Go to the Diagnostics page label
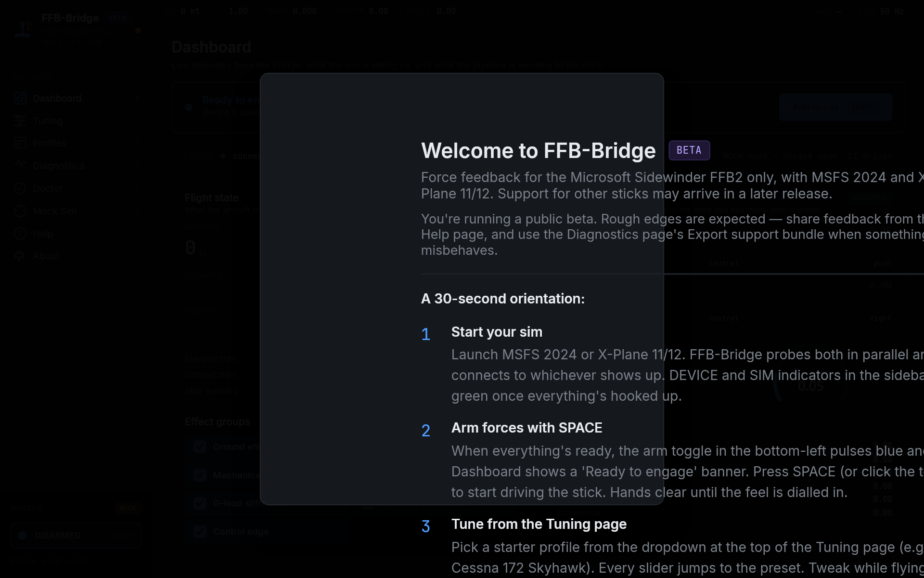The height and width of the screenshot is (578, 924). [58, 166]
